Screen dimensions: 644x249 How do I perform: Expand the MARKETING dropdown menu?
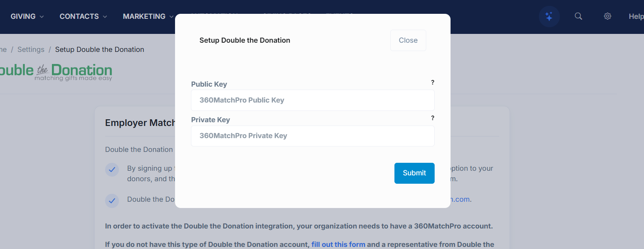pyautogui.click(x=148, y=16)
